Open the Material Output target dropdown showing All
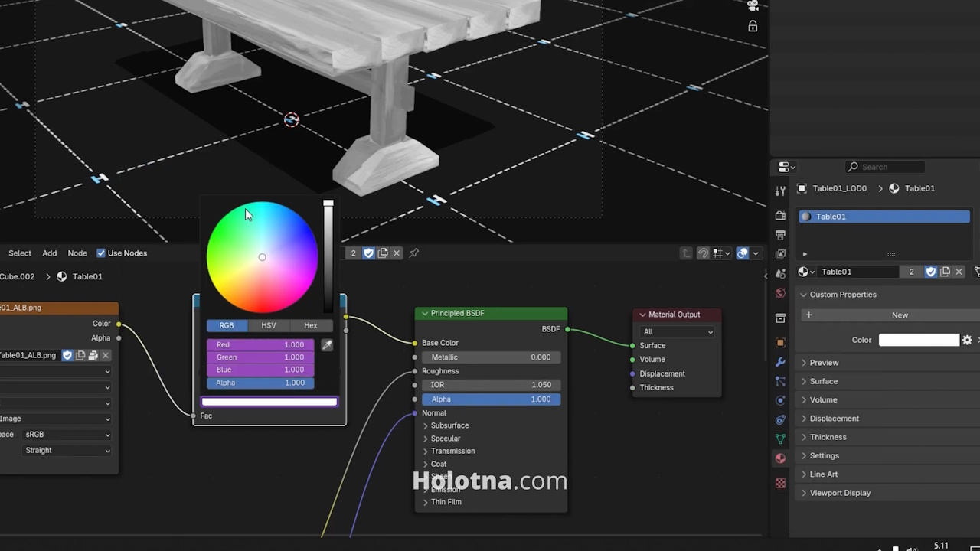Screen dimensions: 980x551 click(x=678, y=331)
